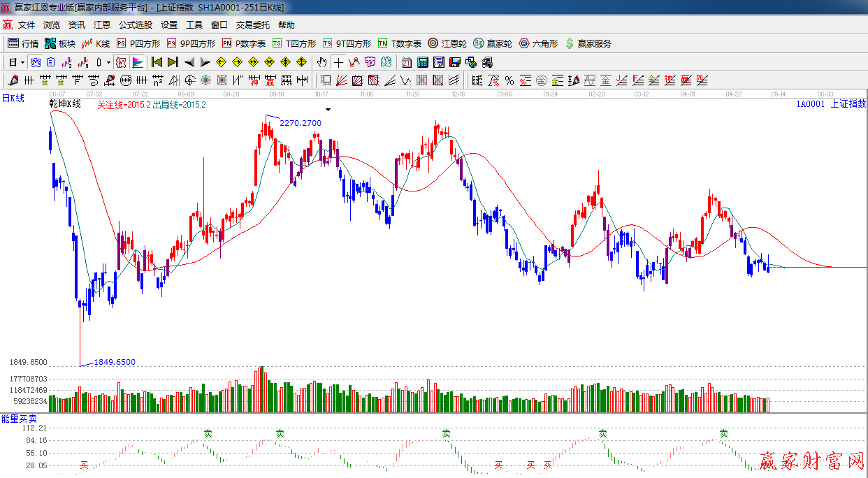Open the 公式选股 menu
Screen dimensions: 868x478
135,25
